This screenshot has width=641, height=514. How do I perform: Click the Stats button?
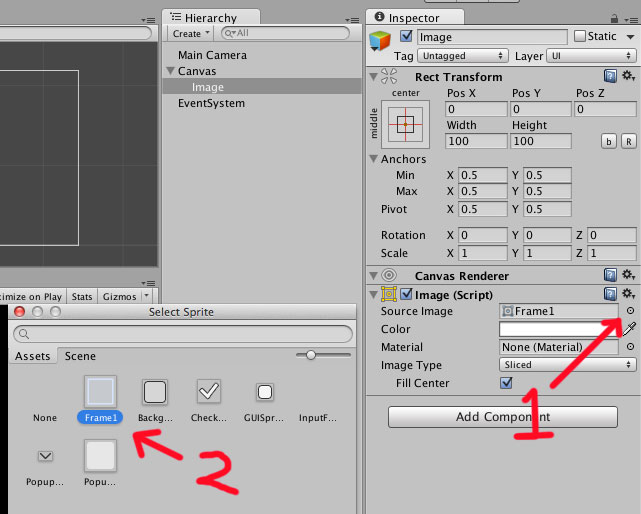coord(82,296)
